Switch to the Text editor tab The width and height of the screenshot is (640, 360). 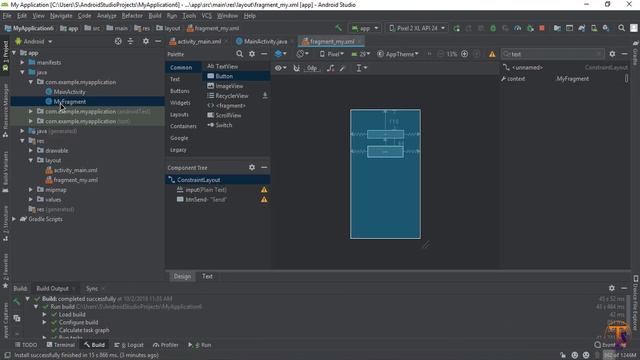tap(207, 276)
